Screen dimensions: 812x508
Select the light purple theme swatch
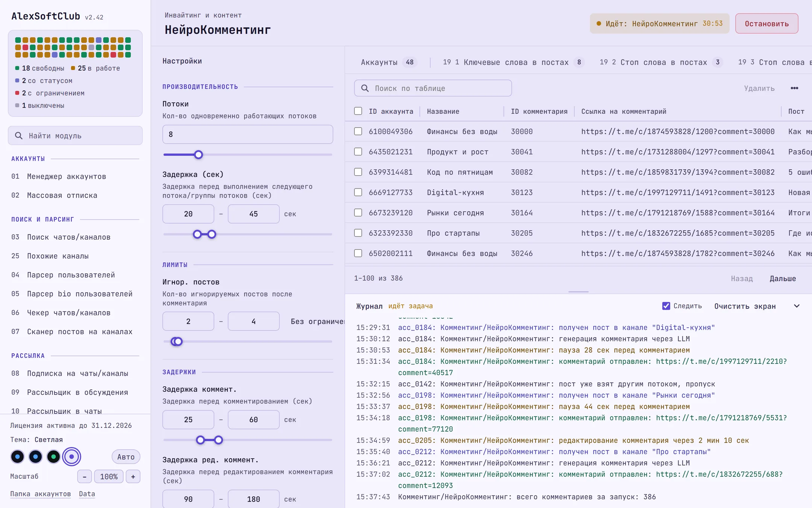(71, 457)
